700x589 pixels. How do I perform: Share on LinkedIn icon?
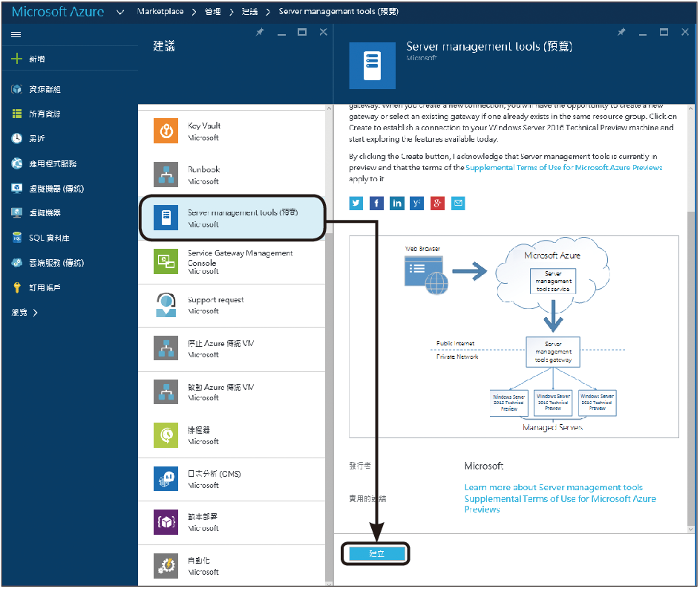[x=396, y=204]
